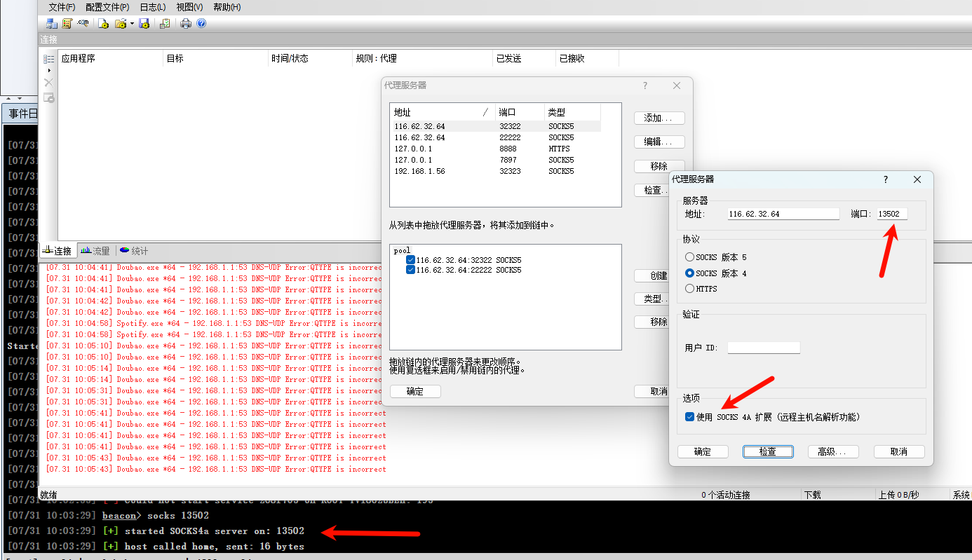This screenshot has height=560, width=972.
Task: Click the name resolution .com icon
Action: click(x=83, y=23)
